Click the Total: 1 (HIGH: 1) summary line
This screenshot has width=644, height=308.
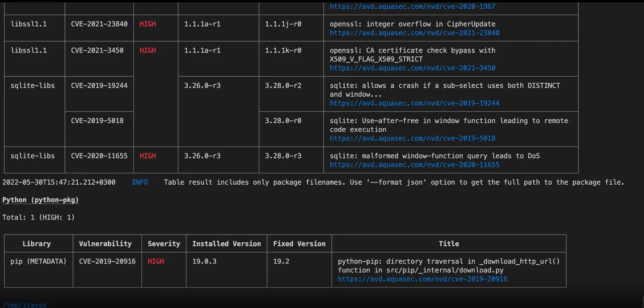[x=39, y=217]
